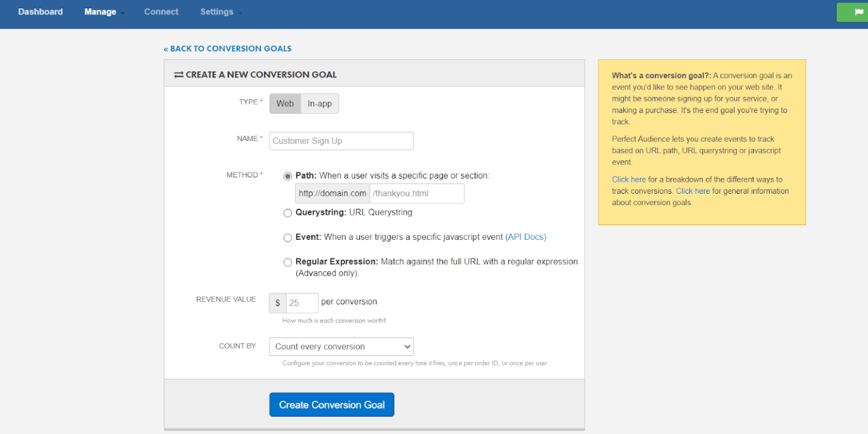The height and width of the screenshot is (434, 868).
Task: Click the http://domain.com prefix label
Action: coord(332,194)
